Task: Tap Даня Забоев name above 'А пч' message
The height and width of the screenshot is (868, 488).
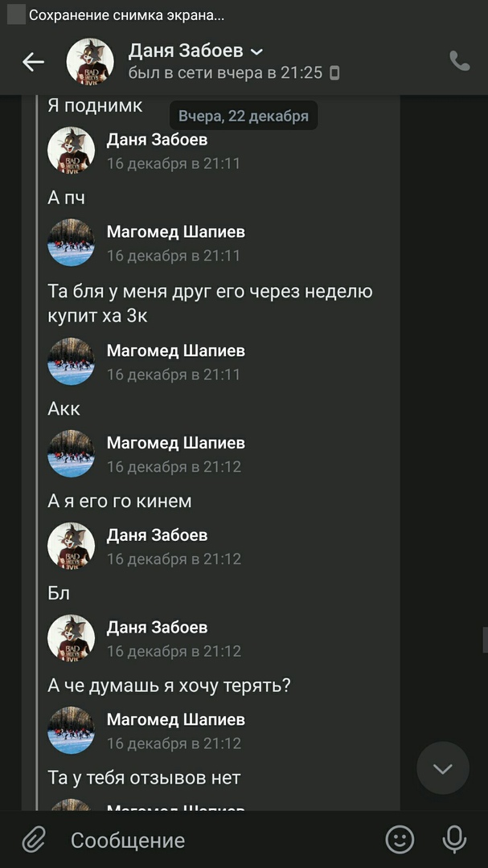Action: click(157, 140)
